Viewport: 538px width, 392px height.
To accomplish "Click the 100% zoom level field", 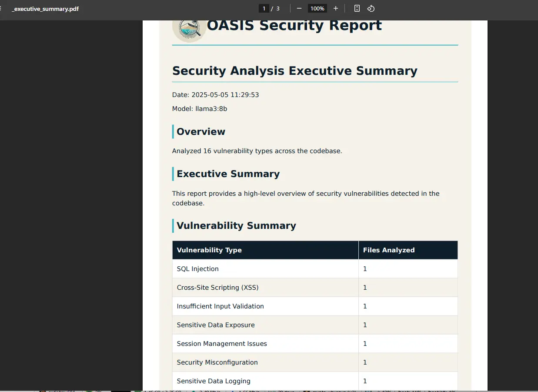I will tap(317, 8).
